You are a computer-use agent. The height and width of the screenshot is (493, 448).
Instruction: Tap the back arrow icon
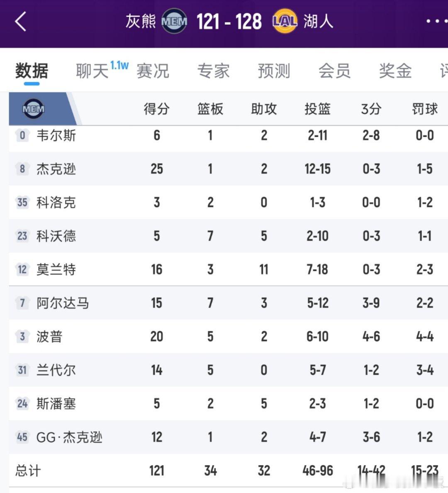pos(20,21)
